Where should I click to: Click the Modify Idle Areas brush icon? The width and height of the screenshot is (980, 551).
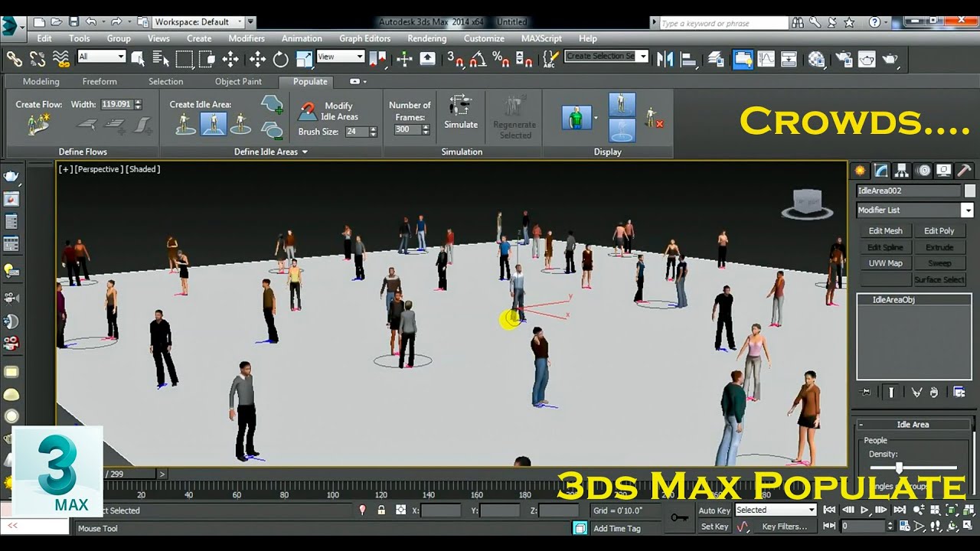pyautogui.click(x=308, y=112)
